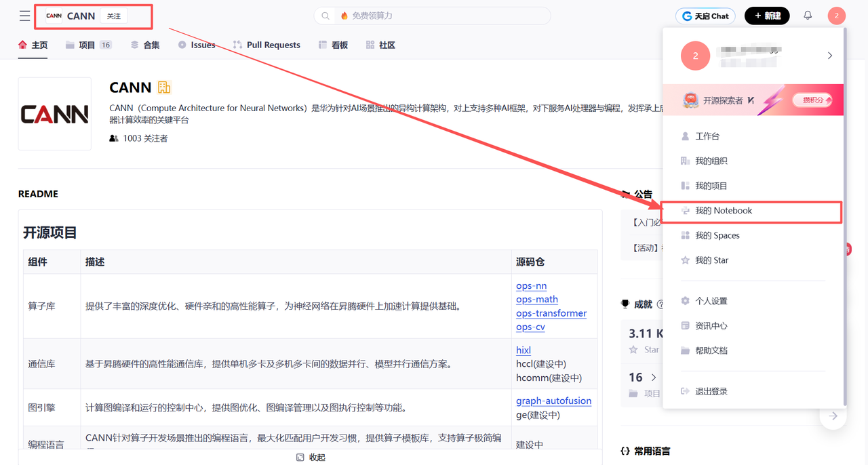Expand the user profile chevron arrow
Viewport: 868px width, 465px height.
coord(829,56)
